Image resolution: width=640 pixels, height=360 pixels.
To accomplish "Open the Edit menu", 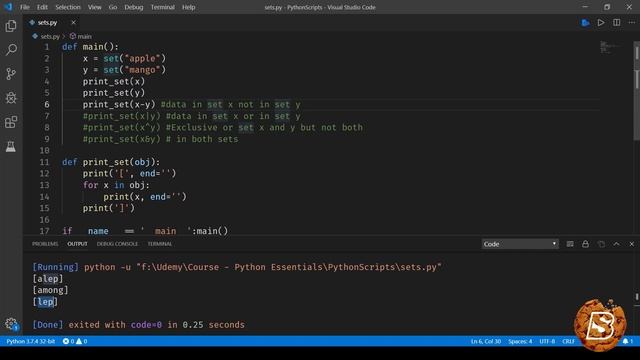I will (42, 7).
